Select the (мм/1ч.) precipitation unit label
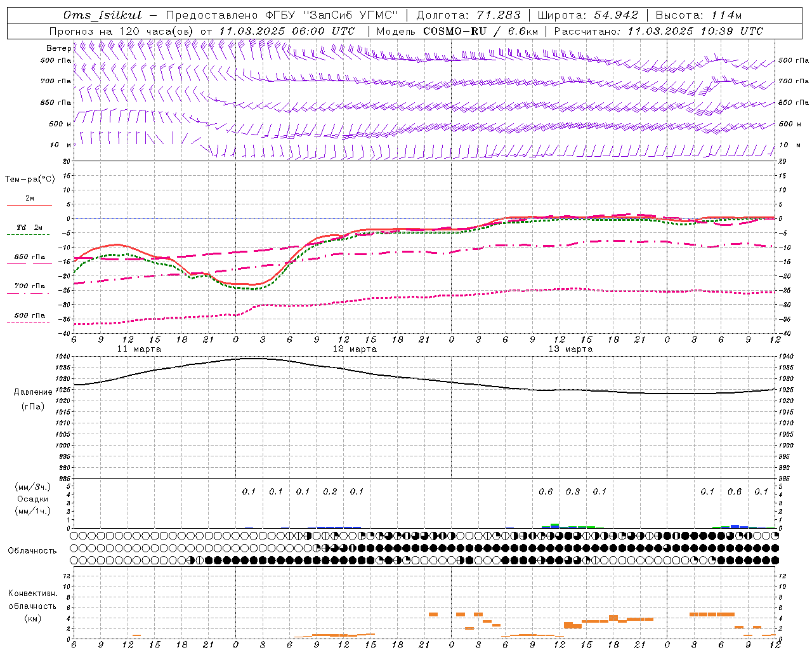 tap(33, 510)
